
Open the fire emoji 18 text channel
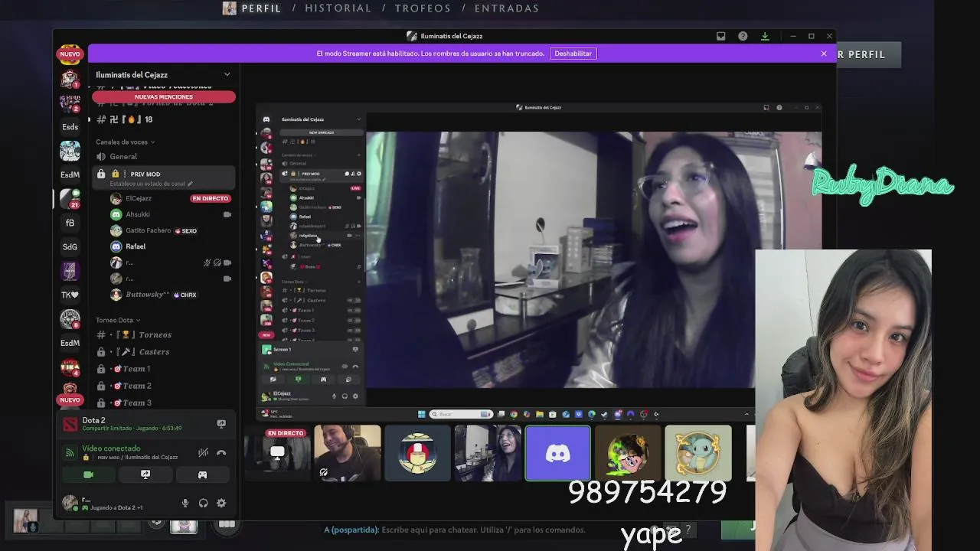pos(162,119)
